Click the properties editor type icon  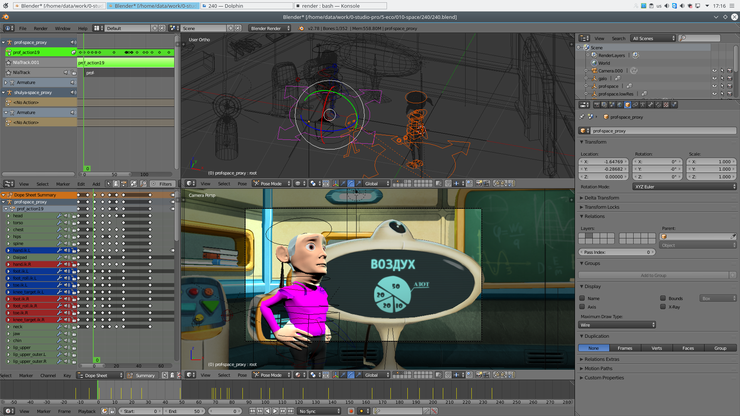point(584,105)
